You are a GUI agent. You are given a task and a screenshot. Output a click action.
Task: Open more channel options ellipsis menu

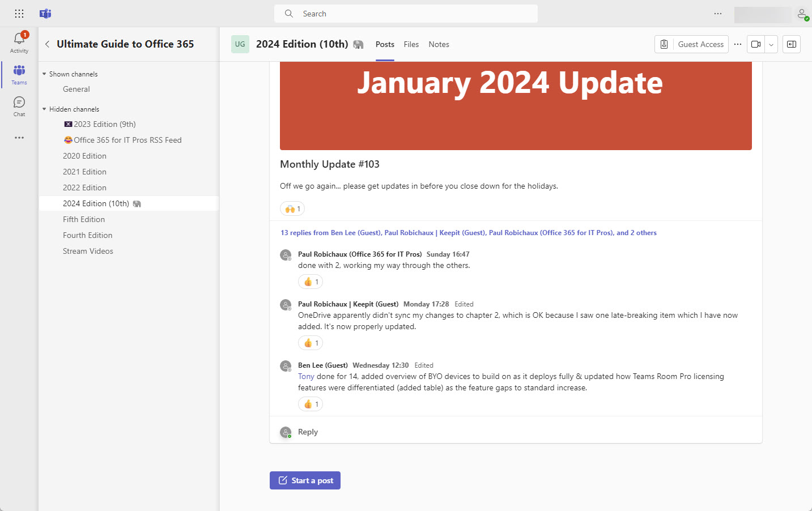click(737, 44)
